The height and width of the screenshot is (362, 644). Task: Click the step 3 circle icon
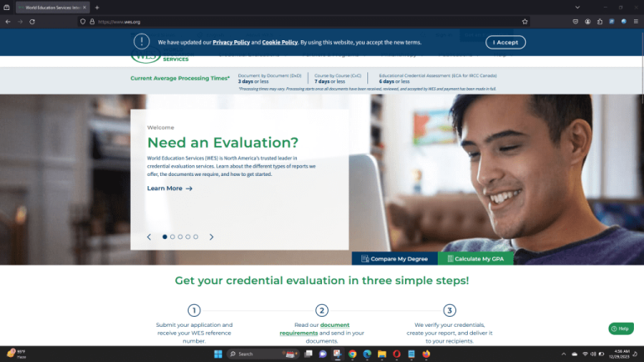(449, 310)
